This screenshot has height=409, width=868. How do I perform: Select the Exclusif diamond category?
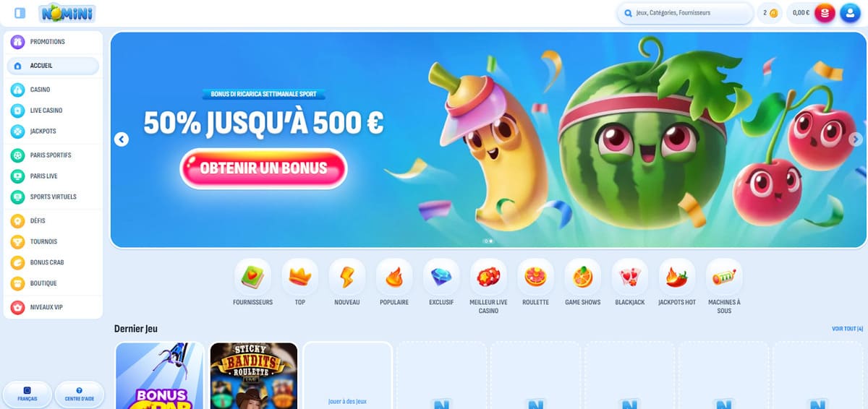(441, 277)
